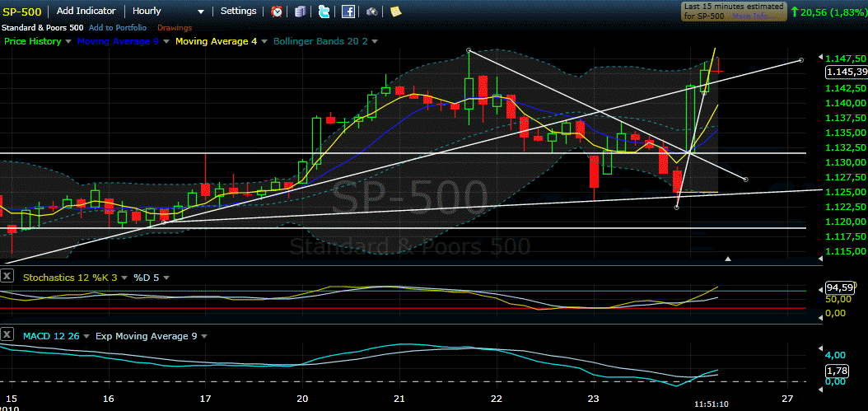The height and width of the screenshot is (411, 868).
Task: Click the Add to Portfolio link
Action: pyautogui.click(x=118, y=28)
